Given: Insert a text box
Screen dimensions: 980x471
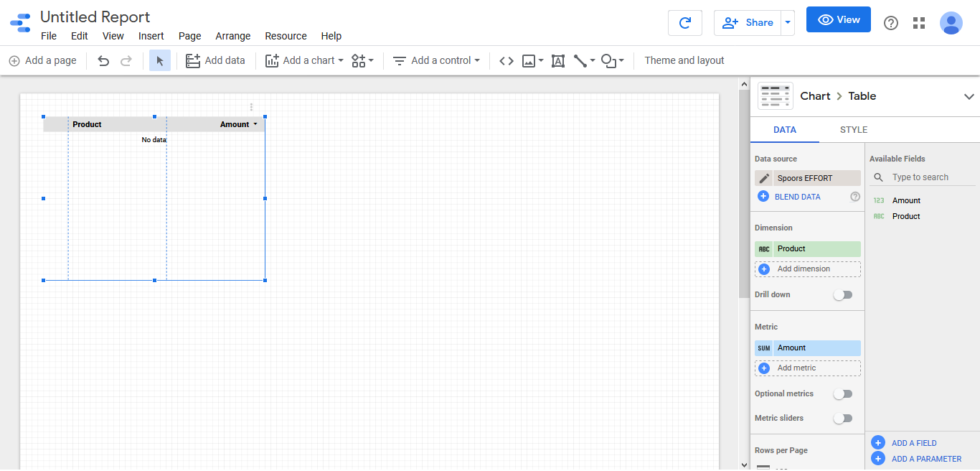Looking at the screenshot, I should 558,61.
